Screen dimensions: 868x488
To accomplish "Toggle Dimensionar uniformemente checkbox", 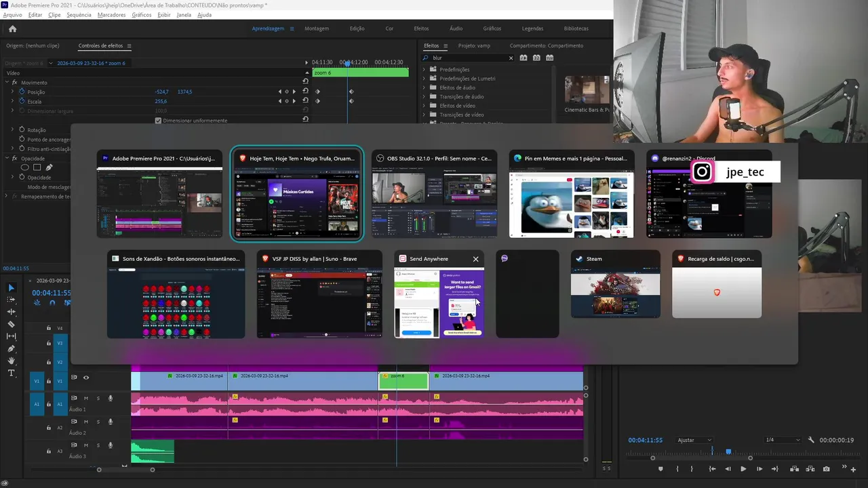I will pyautogui.click(x=158, y=121).
